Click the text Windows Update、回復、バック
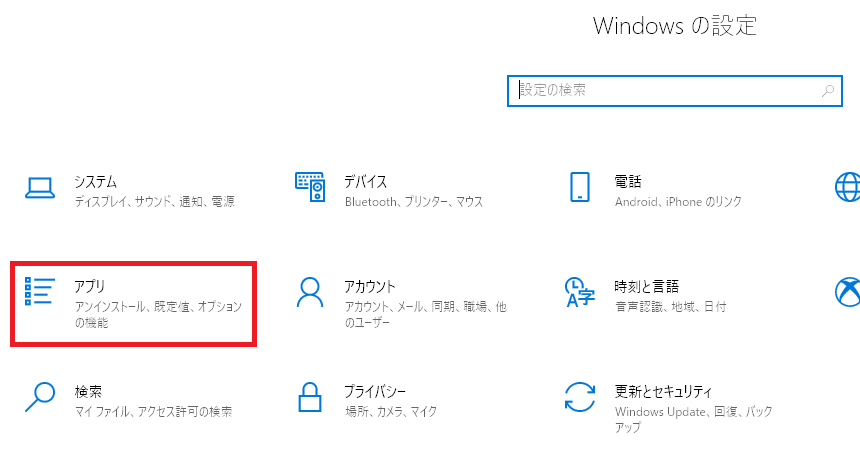The width and height of the screenshot is (860, 454). [x=694, y=411]
